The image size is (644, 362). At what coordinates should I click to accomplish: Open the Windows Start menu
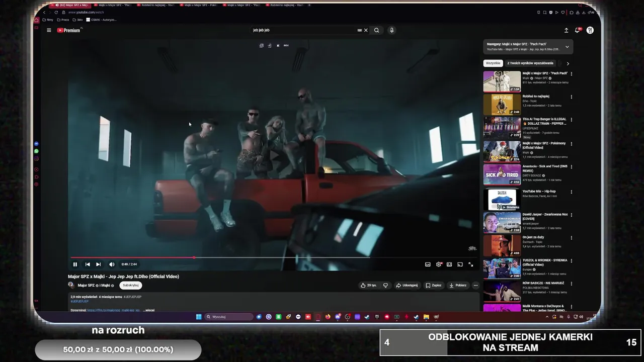pyautogui.click(x=199, y=317)
